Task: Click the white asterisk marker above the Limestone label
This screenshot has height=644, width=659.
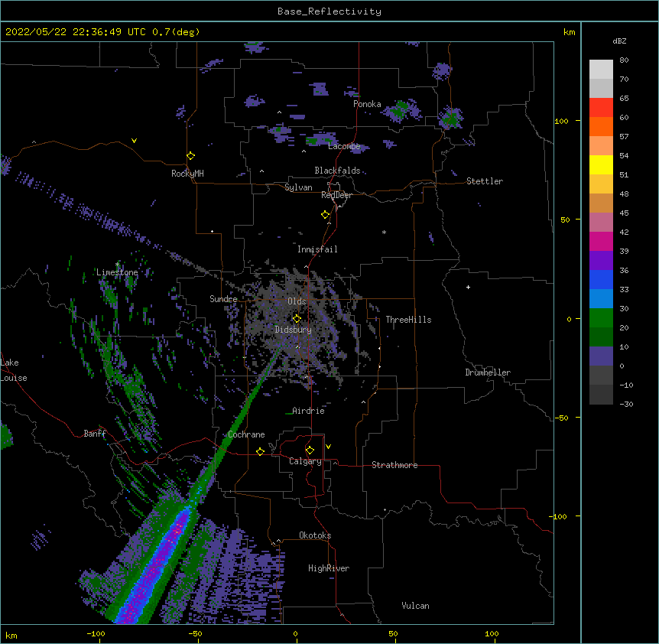Action: [x=117, y=265]
